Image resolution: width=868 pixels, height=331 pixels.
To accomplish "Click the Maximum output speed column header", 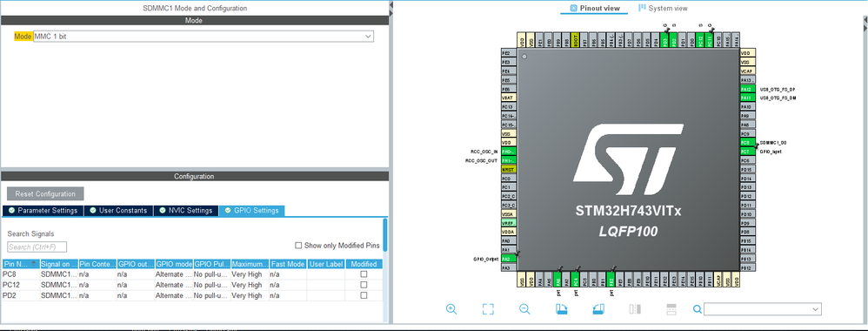I will [x=250, y=264].
